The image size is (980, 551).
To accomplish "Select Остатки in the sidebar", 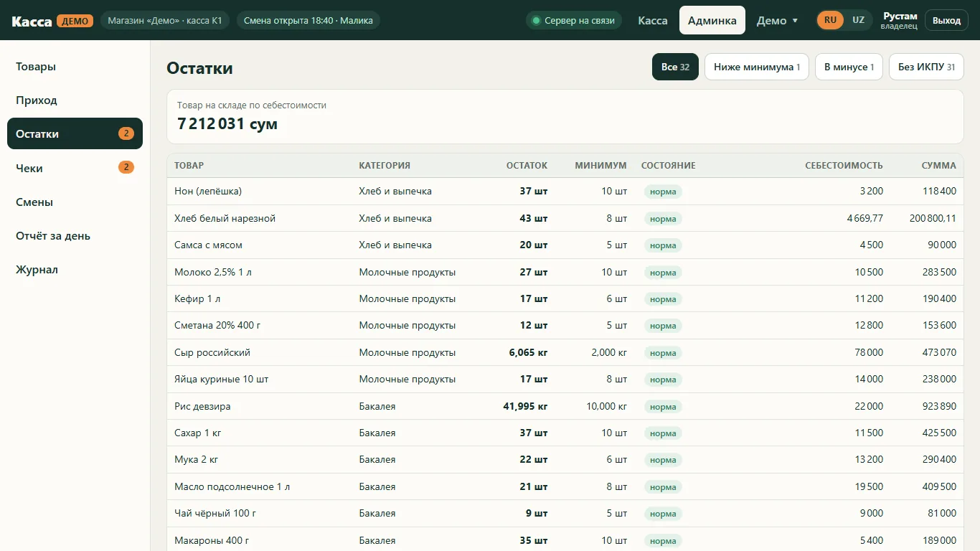I will 75,134.
